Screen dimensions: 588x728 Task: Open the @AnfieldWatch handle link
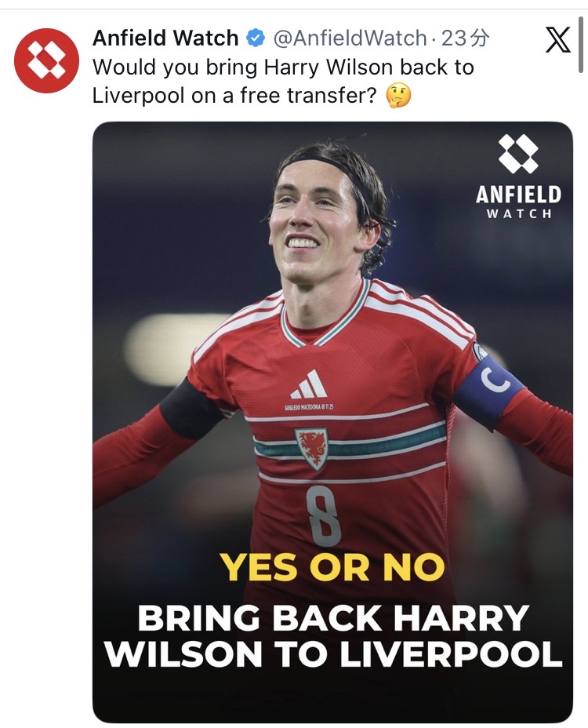point(350,38)
